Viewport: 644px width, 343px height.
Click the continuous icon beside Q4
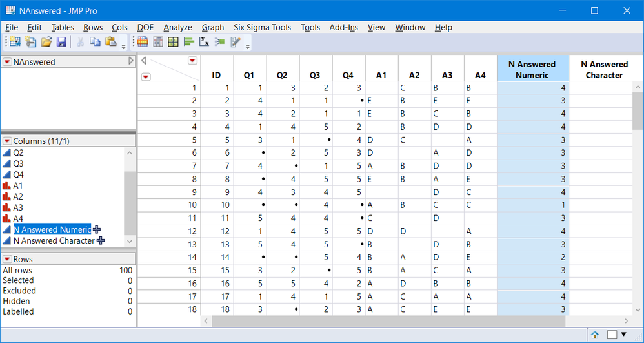pos(6,175)
